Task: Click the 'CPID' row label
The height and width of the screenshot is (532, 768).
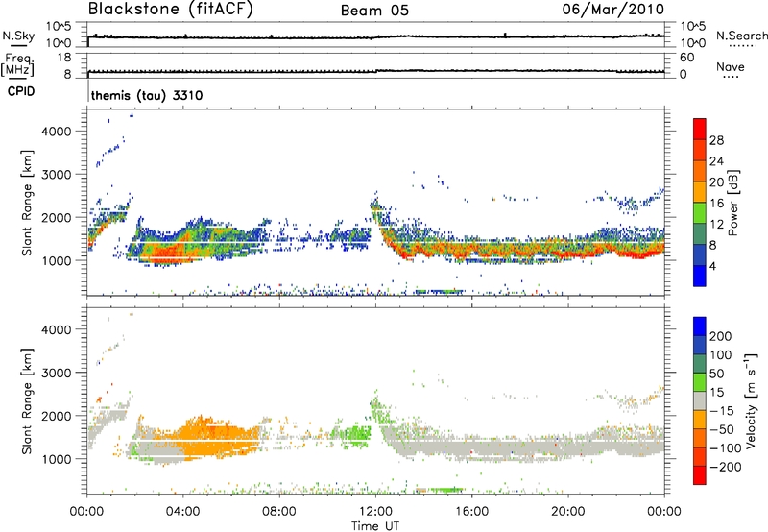Action: pyautogui.click(x=21, y=91)
